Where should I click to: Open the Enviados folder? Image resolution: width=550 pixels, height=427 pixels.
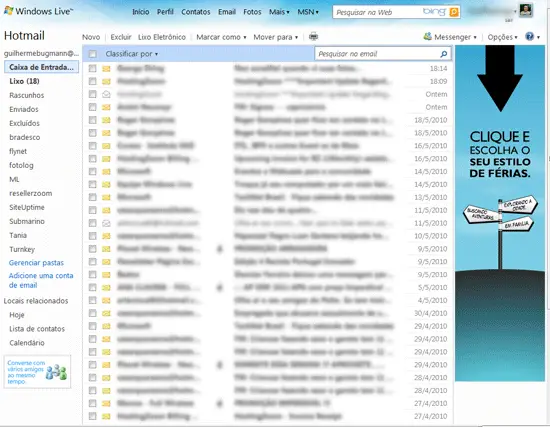coord(24,109)
